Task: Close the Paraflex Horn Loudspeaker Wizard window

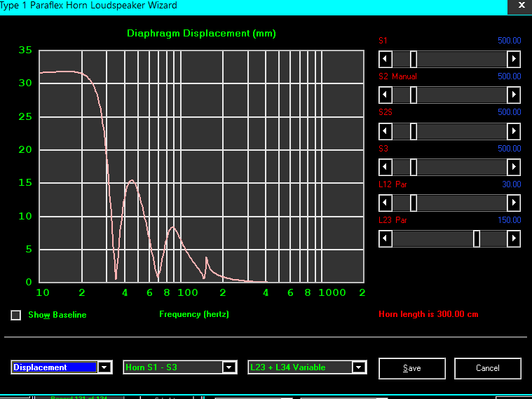Action: tap(521, 6)
